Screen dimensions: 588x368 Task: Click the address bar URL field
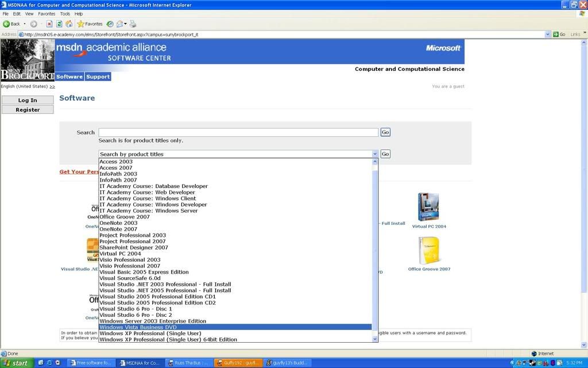pyautogui.click(x=281, y=34)
